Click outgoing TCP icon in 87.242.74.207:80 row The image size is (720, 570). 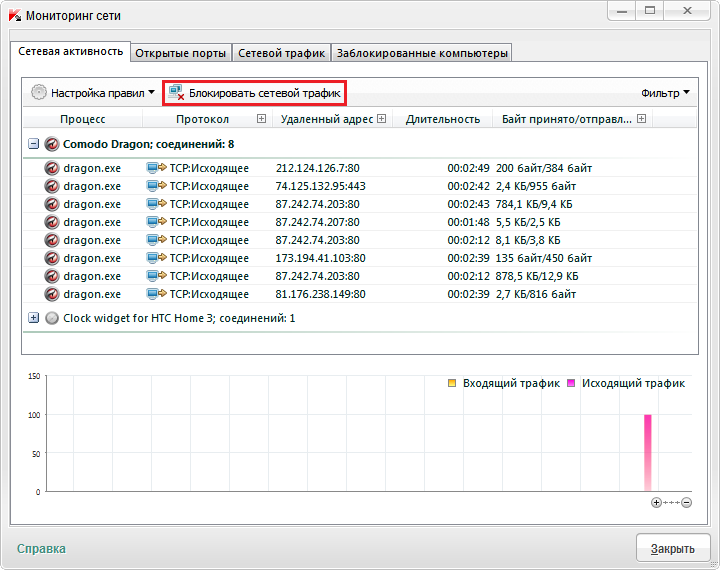click(x=156, y=221)
